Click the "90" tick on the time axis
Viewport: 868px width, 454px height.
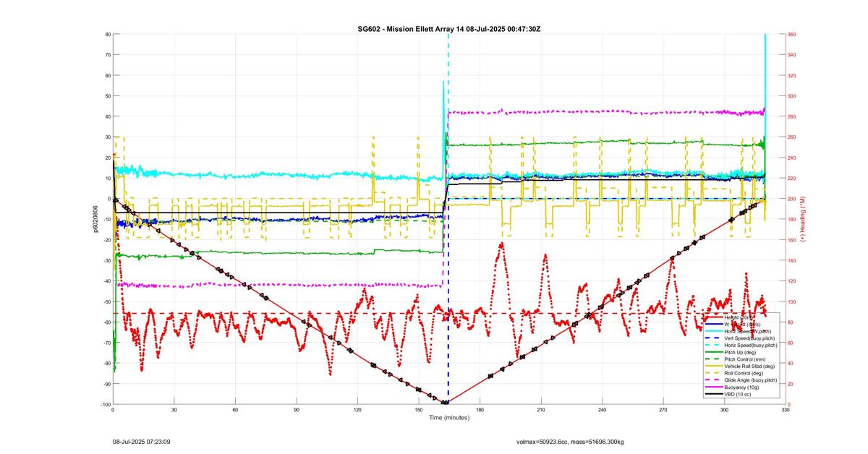296,410
